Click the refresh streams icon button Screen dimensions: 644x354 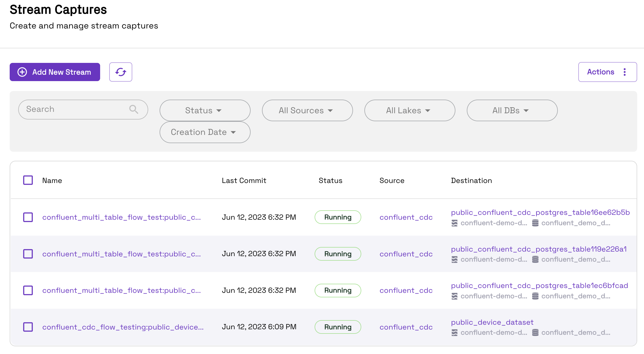click(121, 72)
